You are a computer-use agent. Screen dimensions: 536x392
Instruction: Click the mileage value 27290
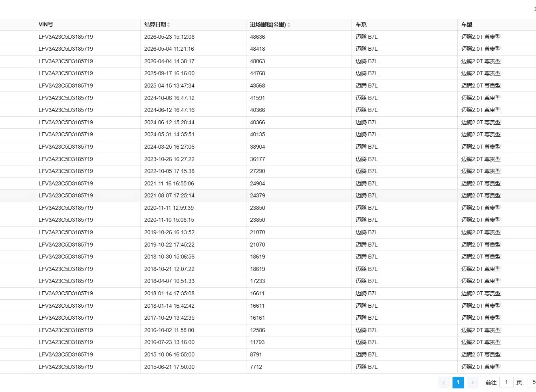(x=258, y=171)
